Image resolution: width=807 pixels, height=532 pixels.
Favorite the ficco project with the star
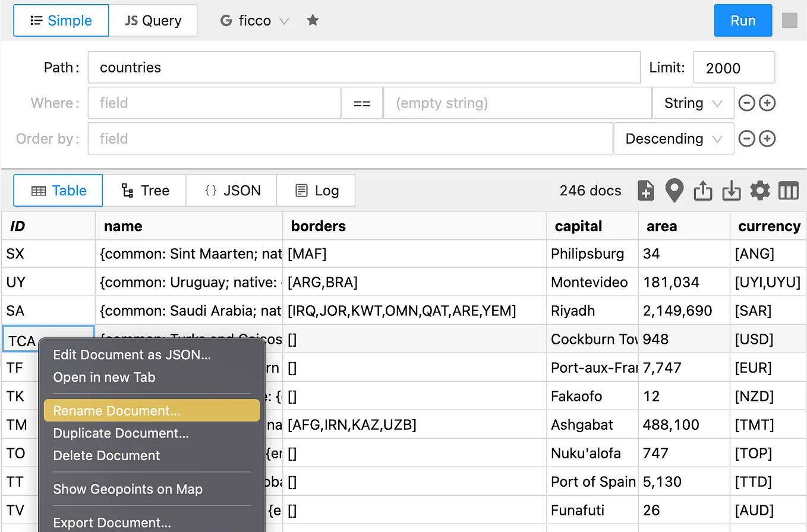click(x=313, y=20)
